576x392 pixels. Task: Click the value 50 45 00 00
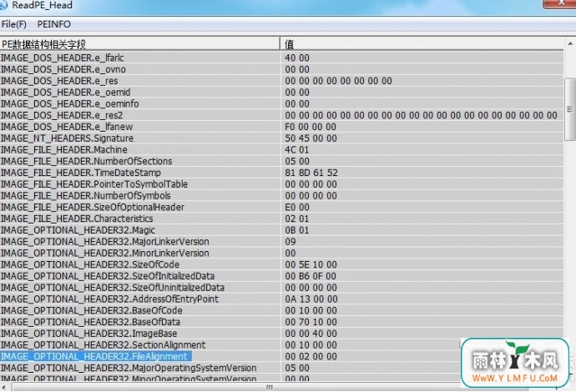point(311,138)
